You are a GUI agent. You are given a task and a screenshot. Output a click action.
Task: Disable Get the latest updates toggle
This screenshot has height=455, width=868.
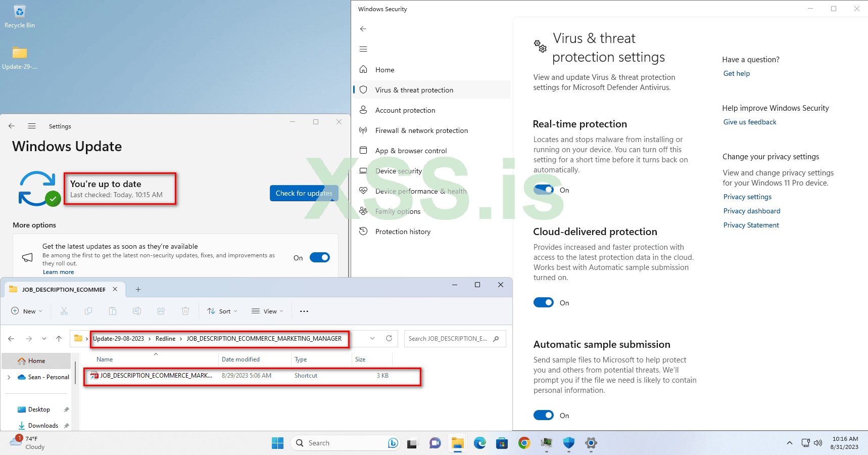[x=320, y=257]
